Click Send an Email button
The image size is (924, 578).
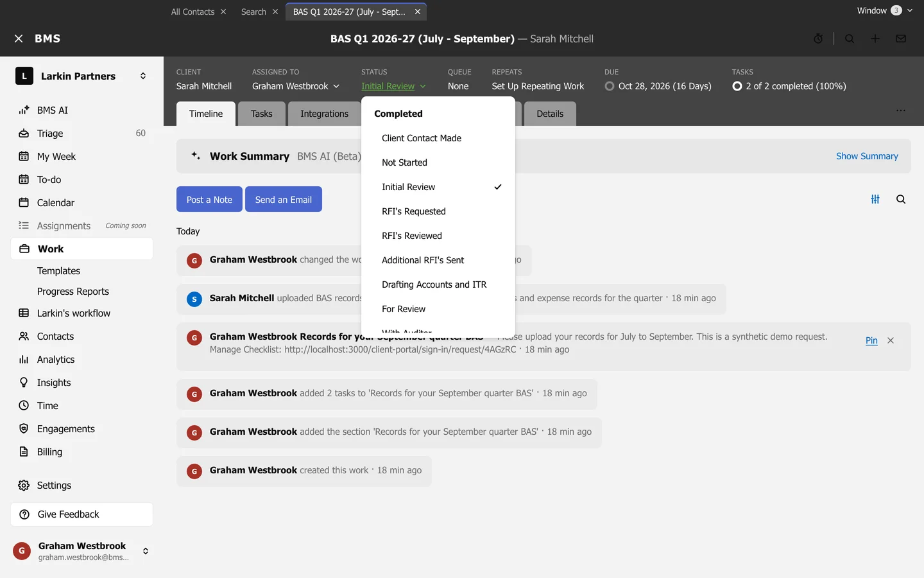click(284, 199)
